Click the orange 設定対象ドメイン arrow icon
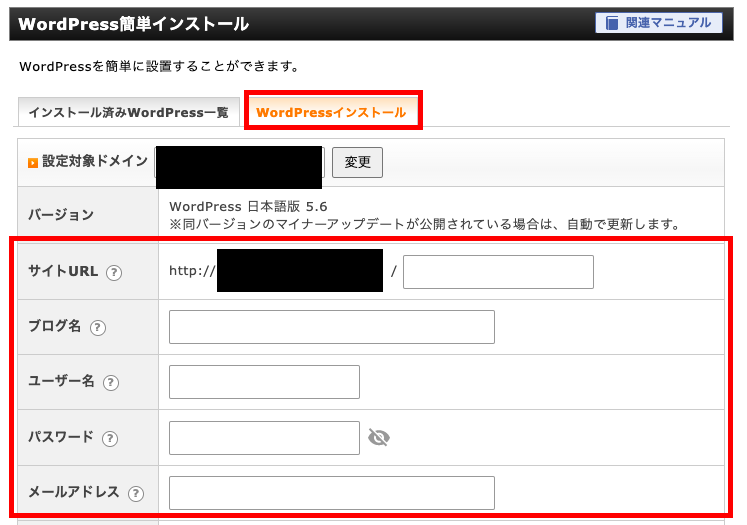The width and height of the screenshot is (747, 525). click(x=33, y=162)
